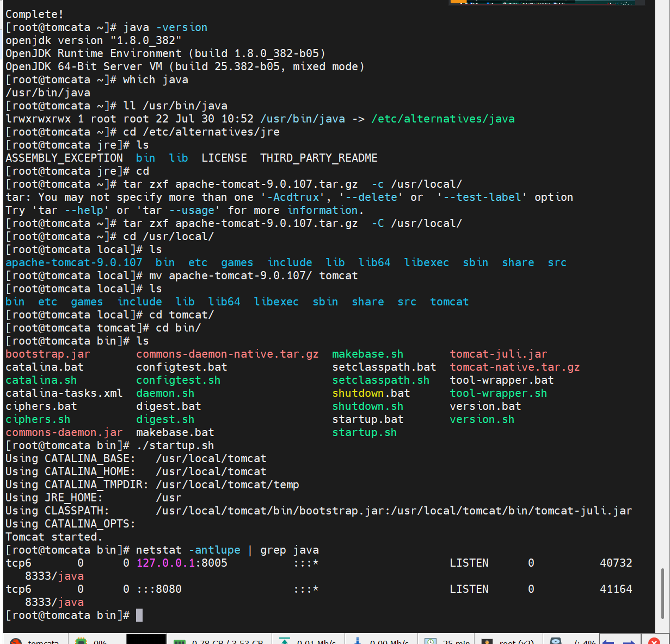The height and width of the screenshot is (644, 670).
Task: Click makebase.bat in the listing
Action: pos(175,432)
